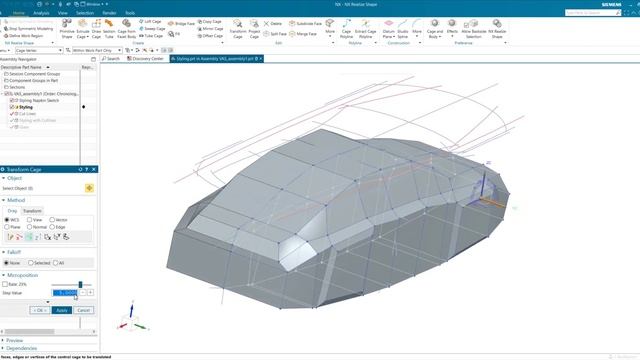Choose the Draw Cage tool

tap(96, 29)
